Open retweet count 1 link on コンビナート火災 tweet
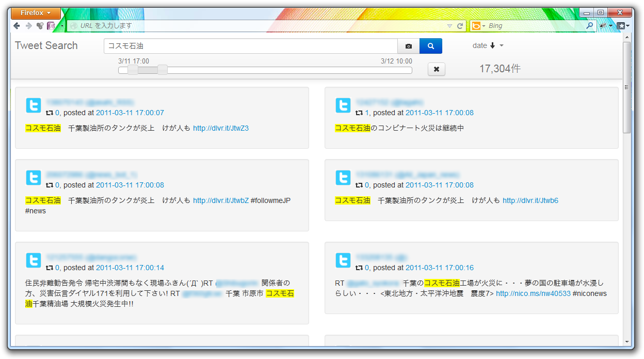 [x=367, y=113]
